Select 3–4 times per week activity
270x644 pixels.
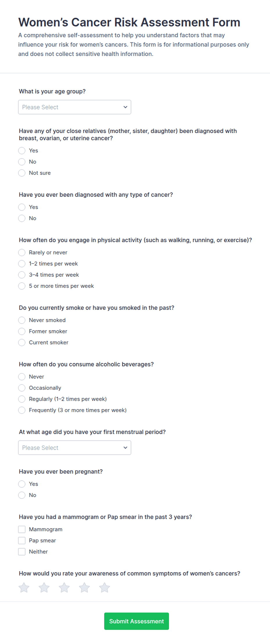pyautogui.click(x=22, y=275)
